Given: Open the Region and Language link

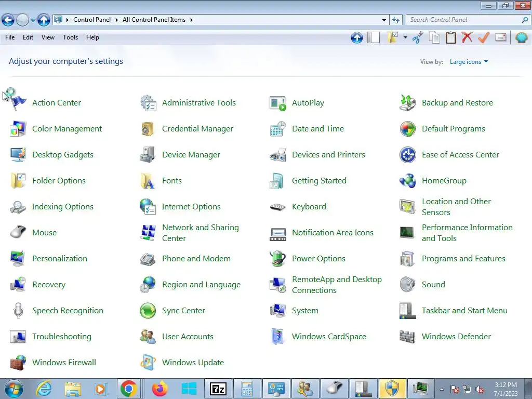Looking at the screenshot, I should point(201,285).
